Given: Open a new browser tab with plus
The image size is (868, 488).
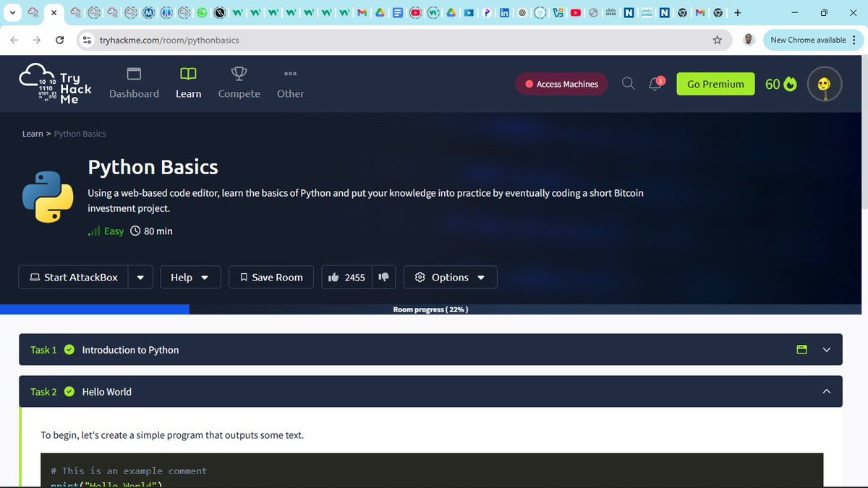Looking at the screenshot, I should click(738, 12).
